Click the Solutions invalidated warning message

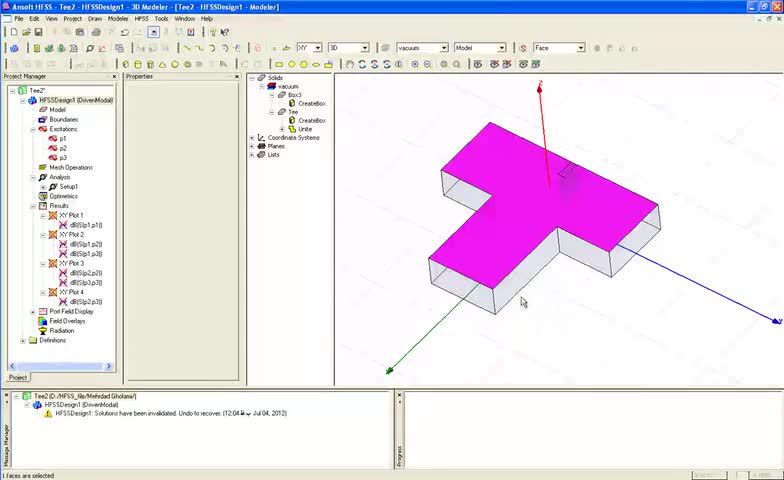[171, 414]
